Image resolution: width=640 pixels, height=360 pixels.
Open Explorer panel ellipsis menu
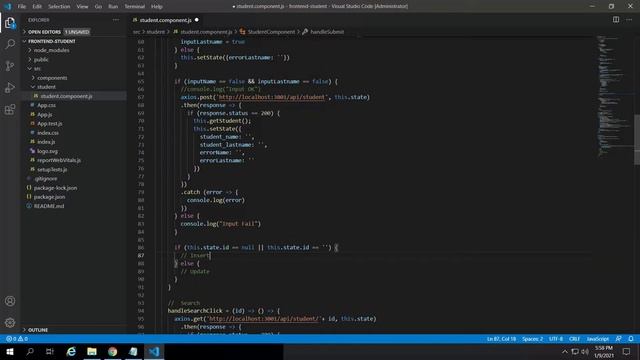[116, 20]
